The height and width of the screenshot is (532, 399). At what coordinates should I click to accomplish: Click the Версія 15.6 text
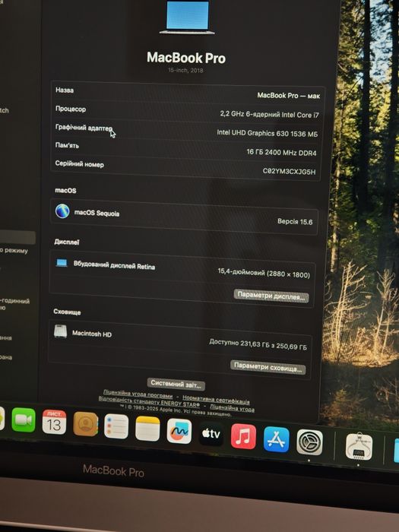pyautogui.click(x=295, y=222)
